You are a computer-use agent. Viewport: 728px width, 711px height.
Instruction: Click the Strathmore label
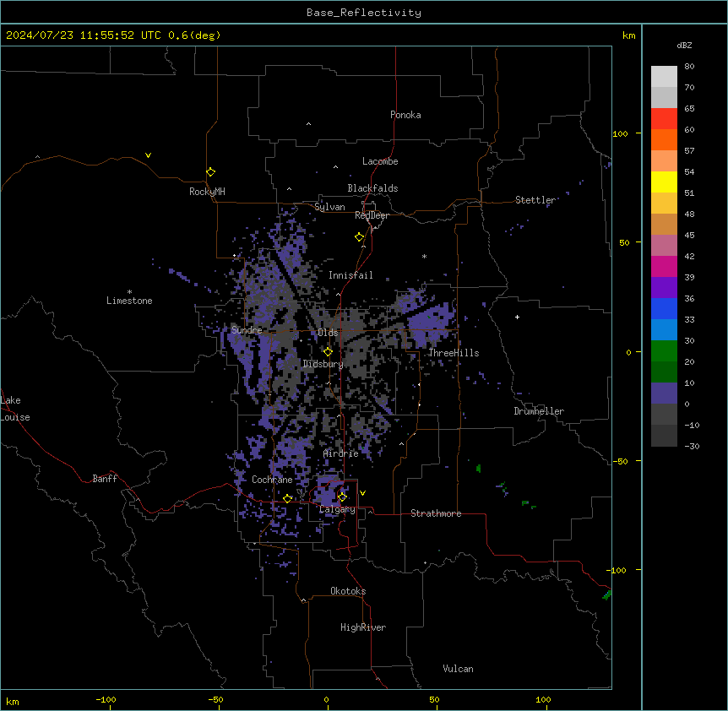(436, 513)
